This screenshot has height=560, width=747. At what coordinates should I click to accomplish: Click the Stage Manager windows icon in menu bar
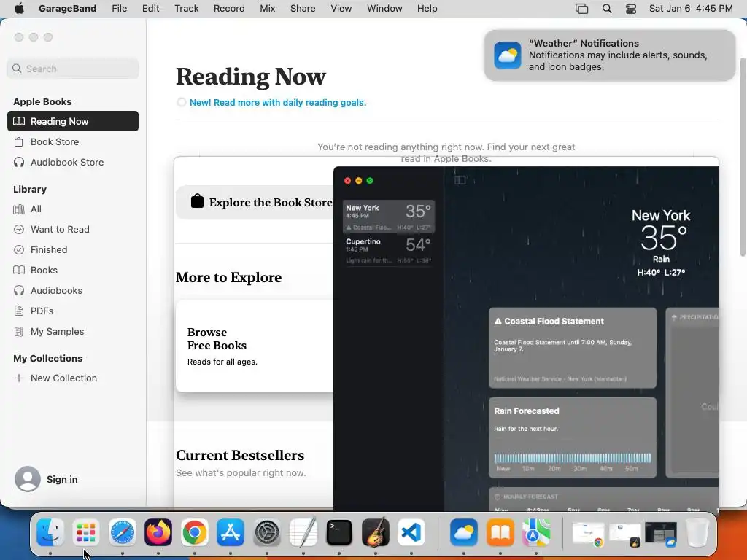tap(581, 9)
